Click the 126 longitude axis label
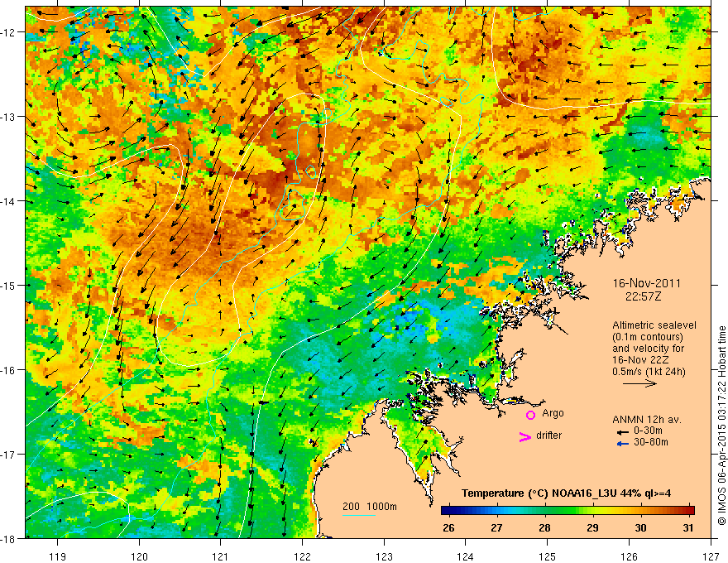Image resolution: width=728 pixels, height=563 pixels. point(629,557)
